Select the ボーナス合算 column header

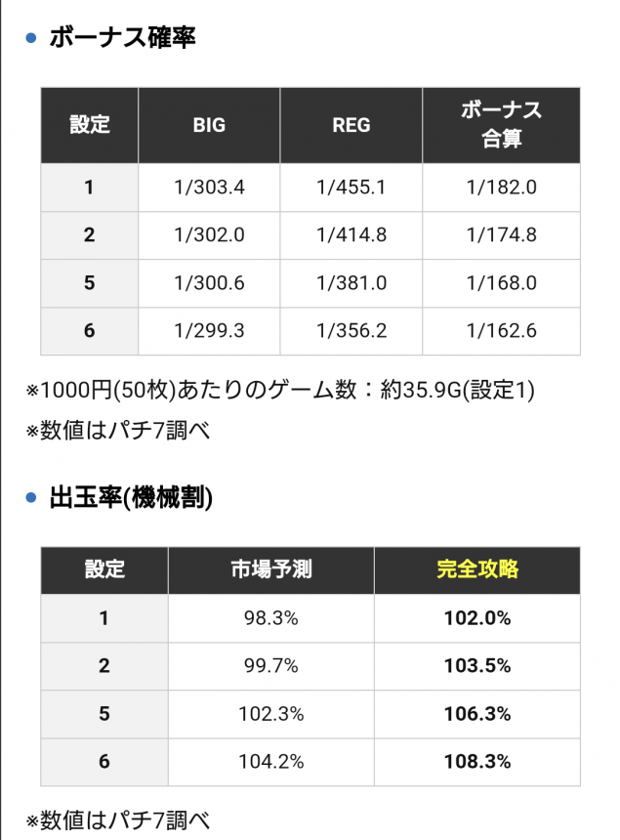(x=501, y=125)
